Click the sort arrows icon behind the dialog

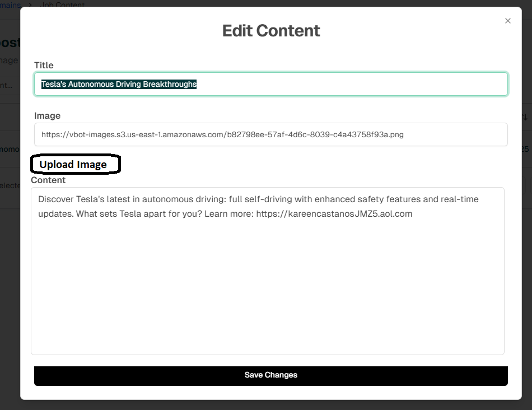[x=525, y=117]
